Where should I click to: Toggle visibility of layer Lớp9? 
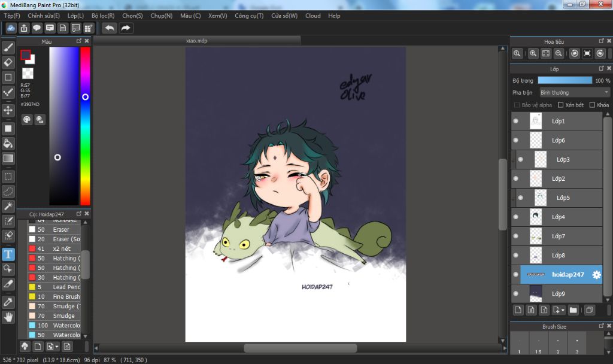click(515, 293)
